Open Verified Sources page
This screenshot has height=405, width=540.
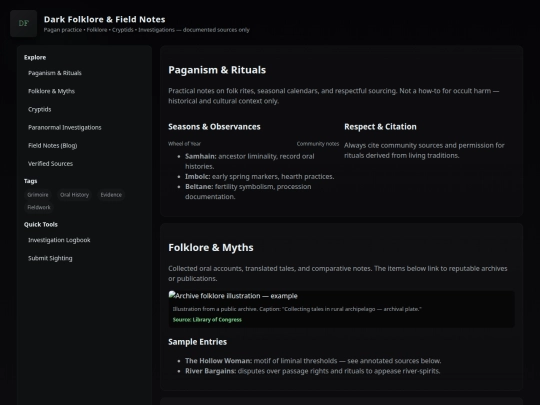coord(50,164)
